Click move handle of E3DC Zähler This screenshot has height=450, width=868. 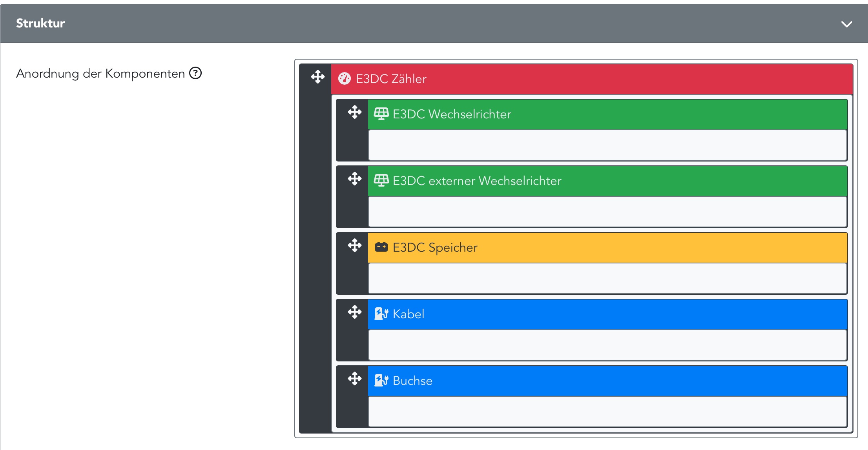(317, 77)
